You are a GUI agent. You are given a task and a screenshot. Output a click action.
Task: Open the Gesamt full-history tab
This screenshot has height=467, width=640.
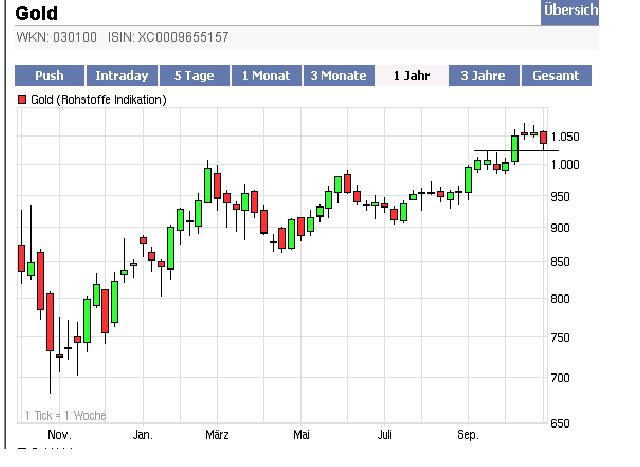(556, 76)
